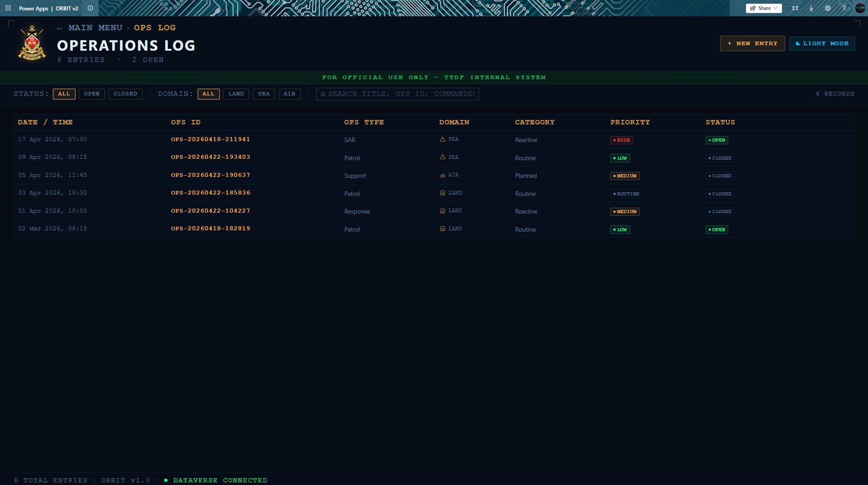Open the help question mark icon
The height and width of the screenshot is (485, 868).
844,8
